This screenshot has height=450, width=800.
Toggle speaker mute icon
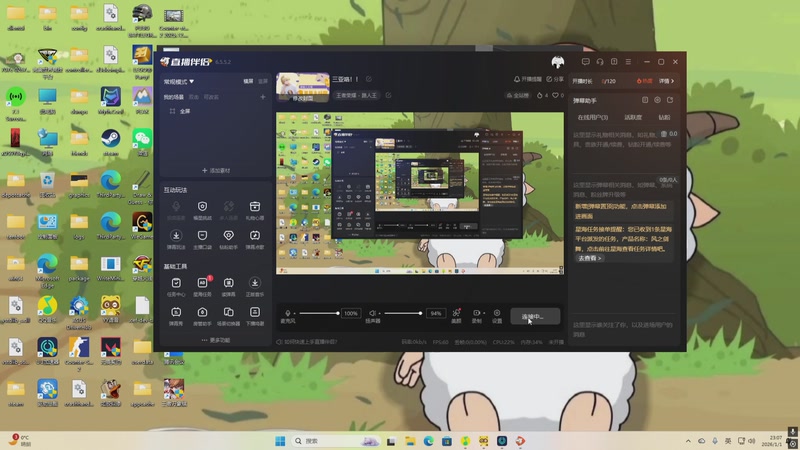[x=372, y=313]
